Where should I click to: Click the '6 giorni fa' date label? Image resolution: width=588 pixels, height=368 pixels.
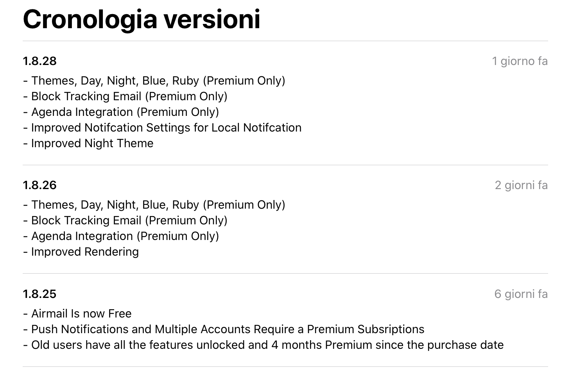tap(521, 294)
